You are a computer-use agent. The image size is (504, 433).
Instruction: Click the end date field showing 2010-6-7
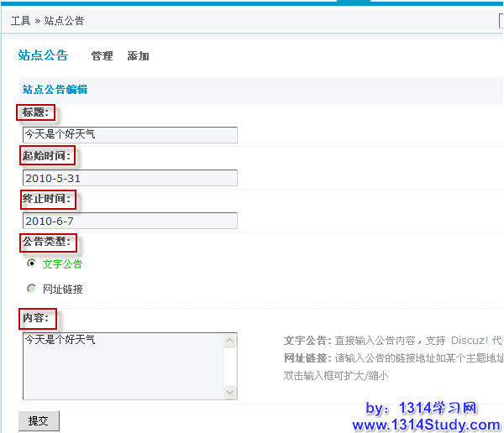[130, 221]
